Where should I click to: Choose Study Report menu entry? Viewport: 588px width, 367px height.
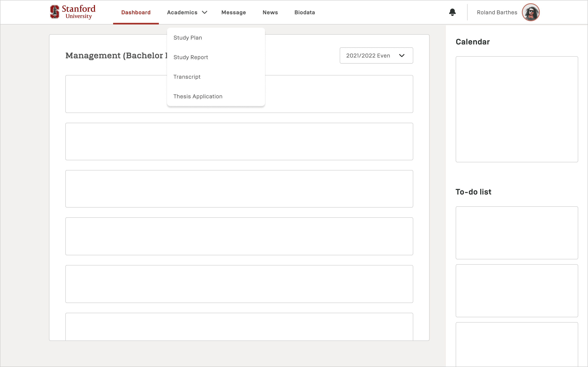[x=190, y=57]
